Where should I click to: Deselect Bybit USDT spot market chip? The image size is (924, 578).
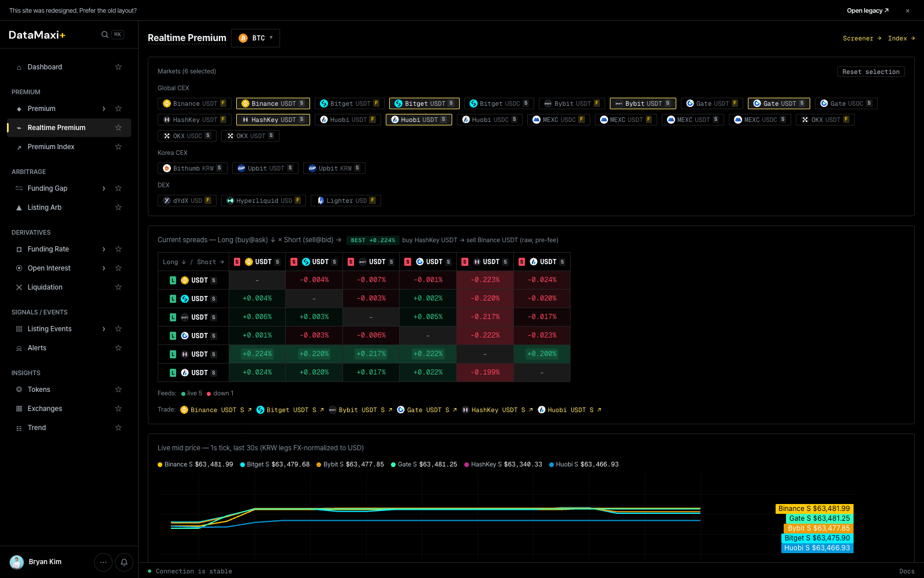(x=643, y=103)
